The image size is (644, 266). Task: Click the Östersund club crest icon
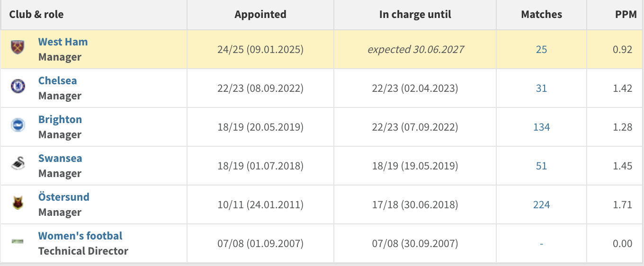click(18, 203)
